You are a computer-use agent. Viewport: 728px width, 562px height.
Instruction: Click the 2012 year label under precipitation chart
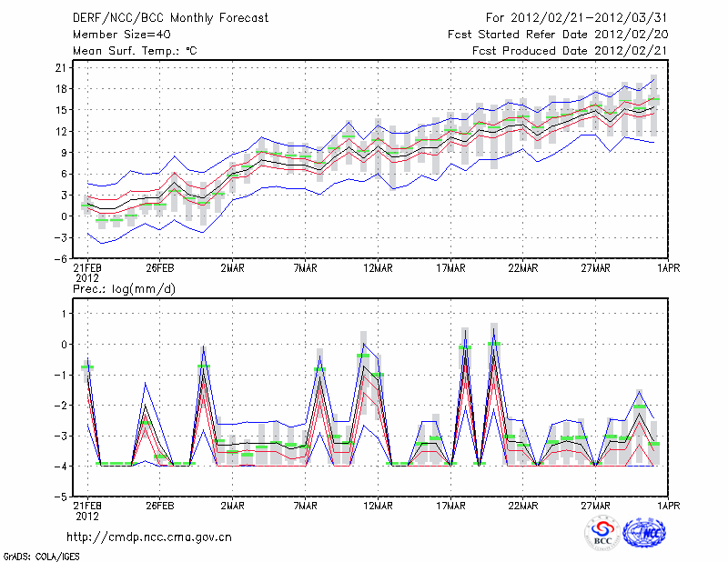[x=86, y=516]
